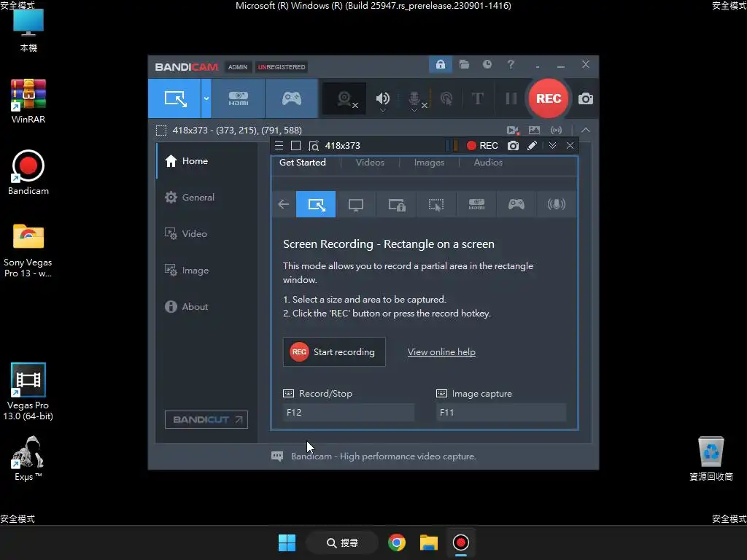
Task: Click the lock icon in title bar
Action: [x=440, y=64]
